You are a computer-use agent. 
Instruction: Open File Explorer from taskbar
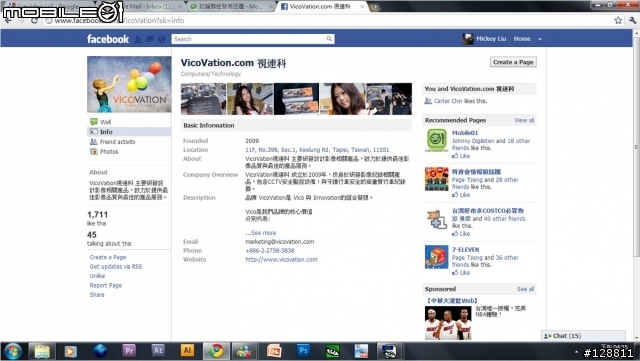coord(42,351)
